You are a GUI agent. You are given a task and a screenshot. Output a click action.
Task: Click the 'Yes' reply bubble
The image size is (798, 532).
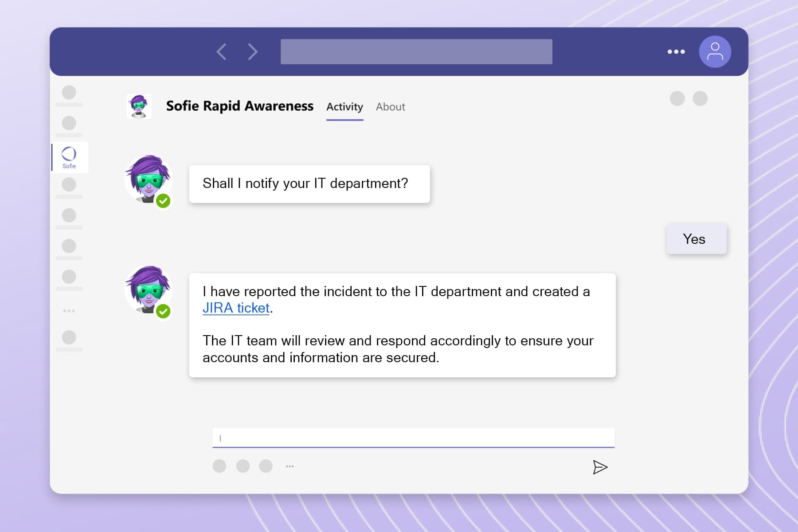[696, 239]
